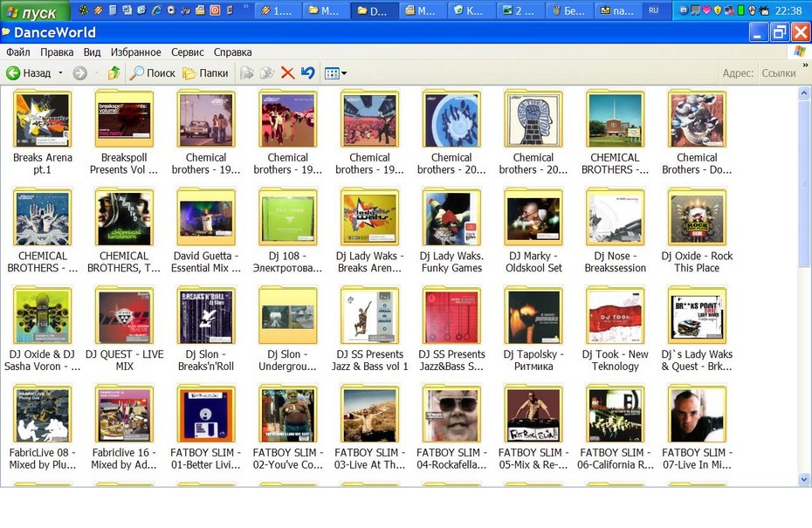This screenshot has height=528, width=812.
Task: Expand the Back button history arrow
Action: [x=60, y=73]
